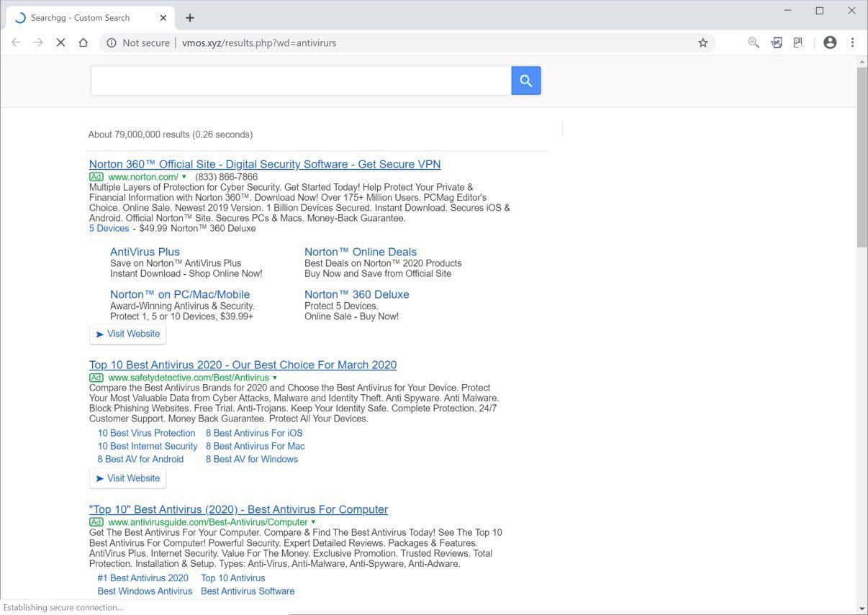Open the browser profile avatar

point(829,42)
